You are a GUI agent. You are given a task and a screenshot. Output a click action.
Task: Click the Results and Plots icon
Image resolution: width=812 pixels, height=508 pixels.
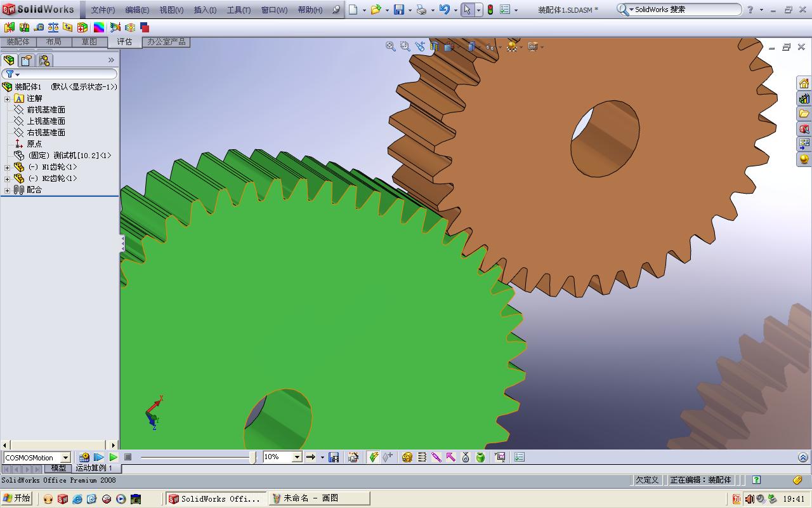coord(500,457)
